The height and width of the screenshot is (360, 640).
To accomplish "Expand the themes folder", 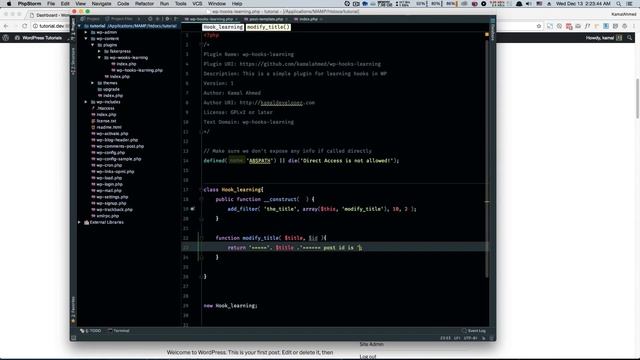I will tap(92, 83).
